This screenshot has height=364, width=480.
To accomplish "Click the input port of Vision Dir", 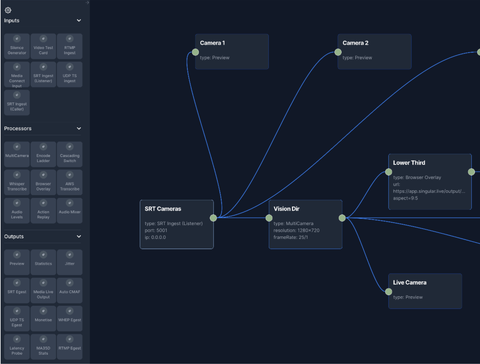I will click(269, 218).
